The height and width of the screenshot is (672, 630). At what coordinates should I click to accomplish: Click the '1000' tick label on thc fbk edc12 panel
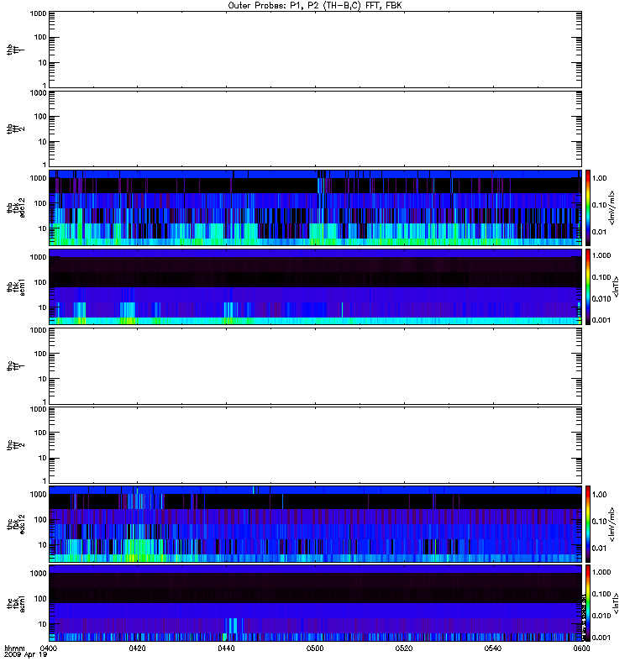[x=38, y=494]
